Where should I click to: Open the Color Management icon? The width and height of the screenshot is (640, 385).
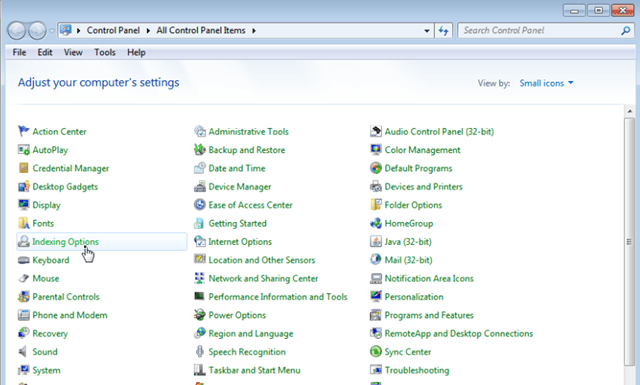point(376,149)
